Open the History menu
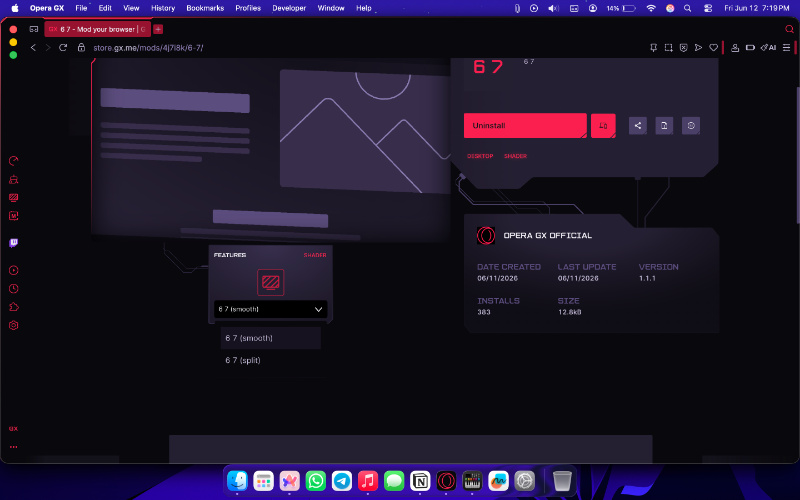The width and height of the screenshot is (800, 500). 163,8
